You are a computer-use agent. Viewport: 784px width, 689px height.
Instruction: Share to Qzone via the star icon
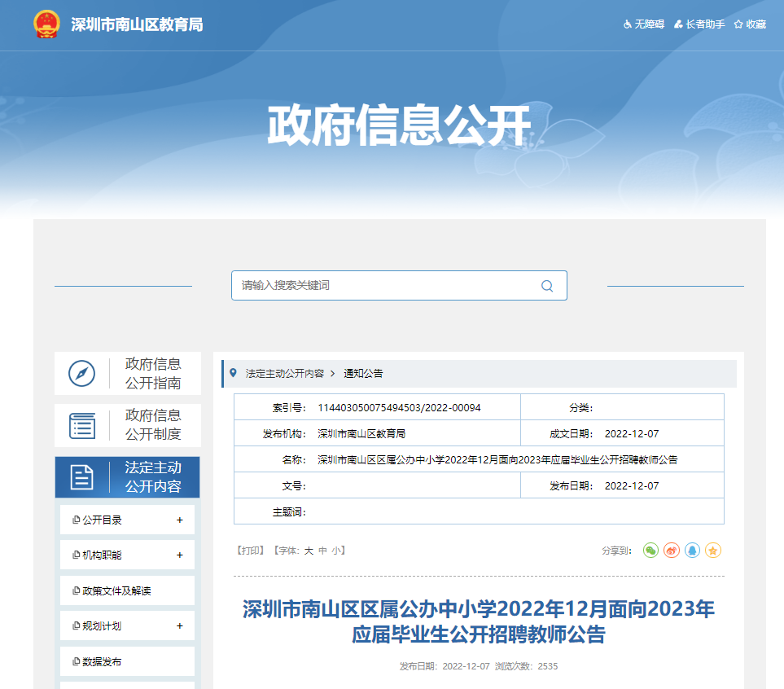point(713,551)
